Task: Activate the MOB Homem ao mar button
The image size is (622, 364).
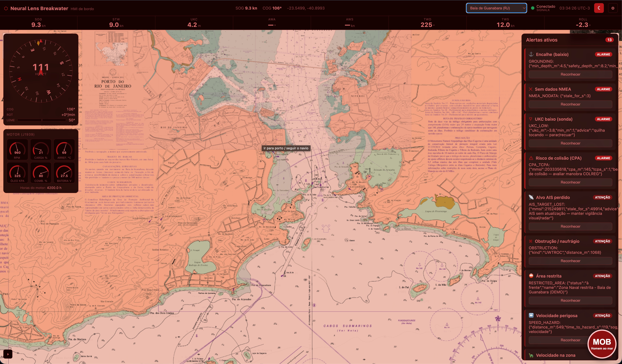Action: pos(602,344)
